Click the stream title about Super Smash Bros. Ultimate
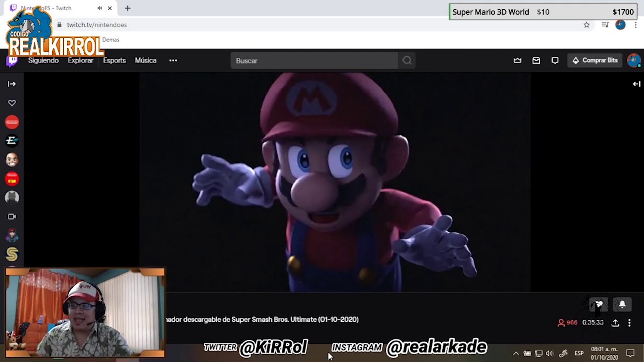The height and width of the screenshot is (362, 644). 262,319
